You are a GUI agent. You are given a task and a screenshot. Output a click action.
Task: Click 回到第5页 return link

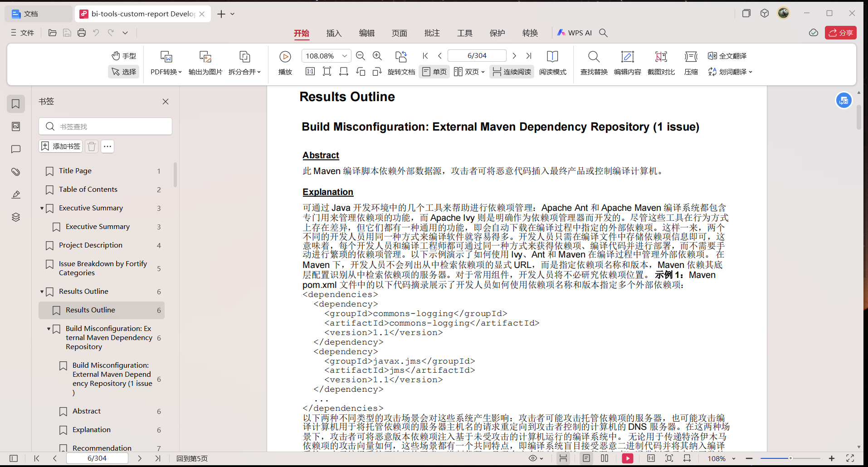point(192,458)
